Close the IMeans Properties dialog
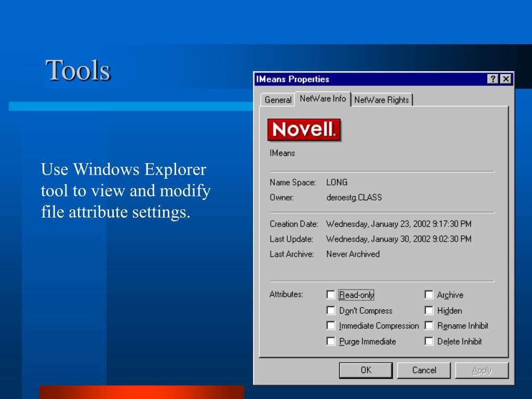This screenshot has width=532, height=399. coord(506,79)
